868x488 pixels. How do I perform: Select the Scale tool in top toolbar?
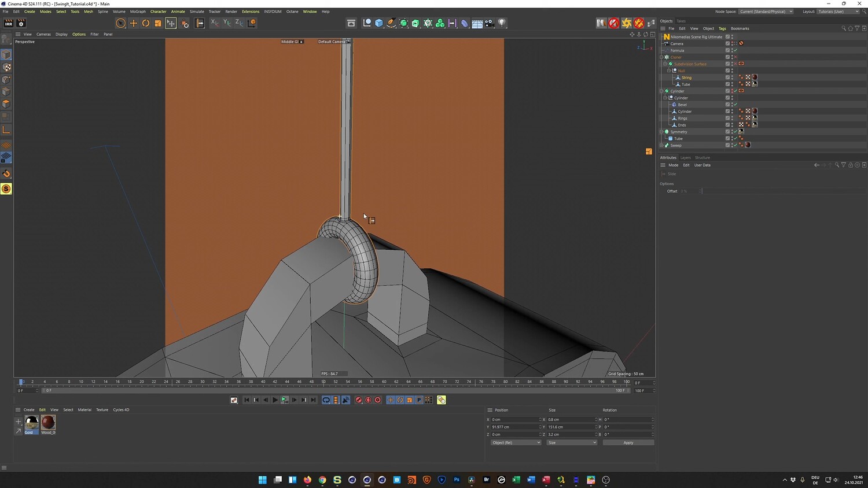coord(158,23)
